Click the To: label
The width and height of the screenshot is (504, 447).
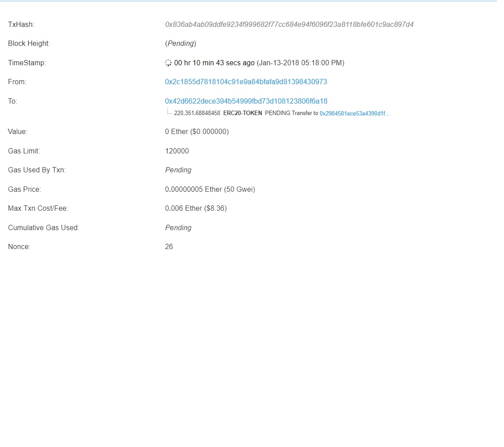[13, 101]
